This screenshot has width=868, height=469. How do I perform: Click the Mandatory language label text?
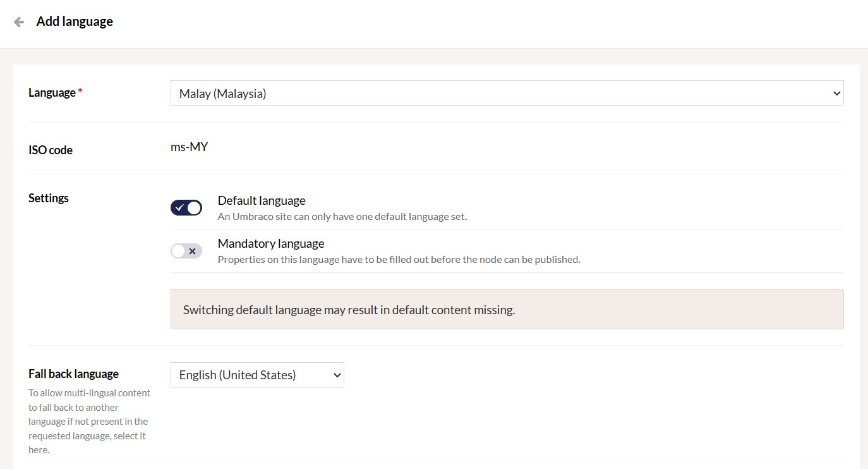tap(271, 243)
